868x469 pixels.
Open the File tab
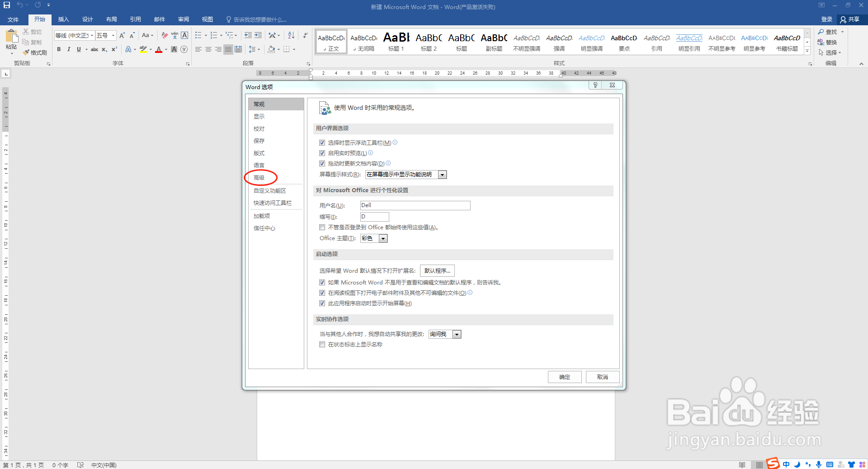13,19
